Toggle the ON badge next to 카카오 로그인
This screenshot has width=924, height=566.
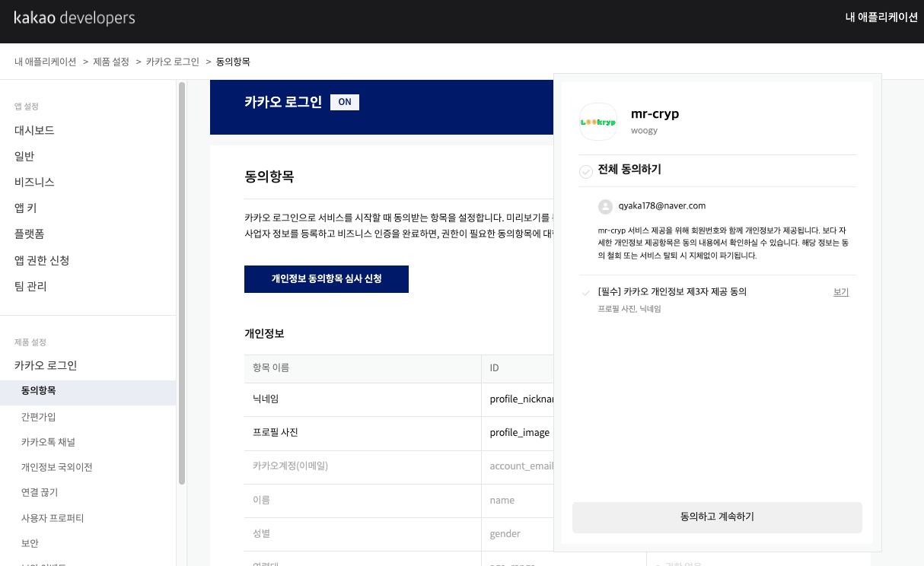click(x=345, y=102)
